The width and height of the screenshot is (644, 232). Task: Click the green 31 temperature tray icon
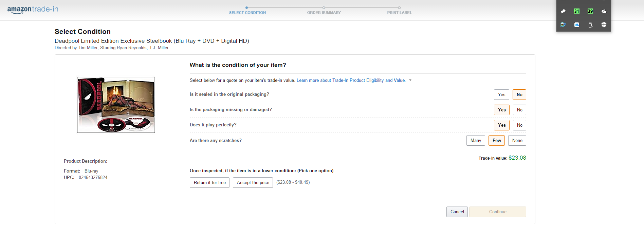577,11
